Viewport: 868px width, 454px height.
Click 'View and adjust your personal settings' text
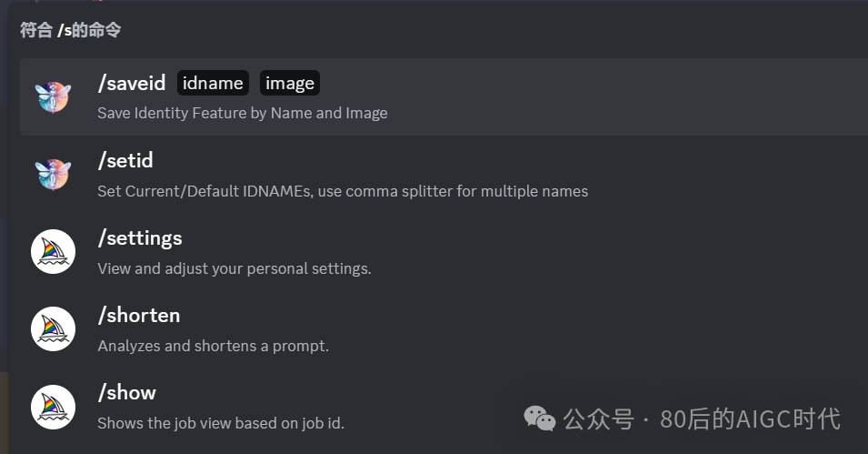[234, 269]
